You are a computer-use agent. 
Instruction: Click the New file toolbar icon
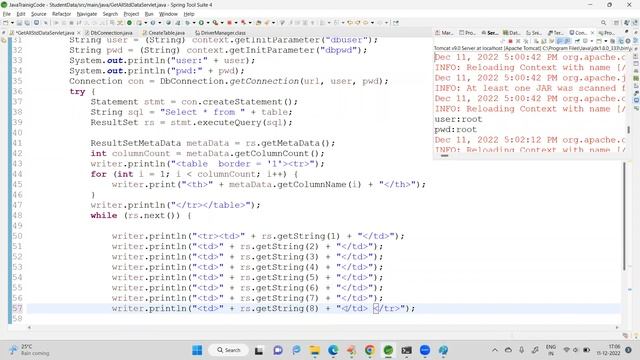point(4,23)
